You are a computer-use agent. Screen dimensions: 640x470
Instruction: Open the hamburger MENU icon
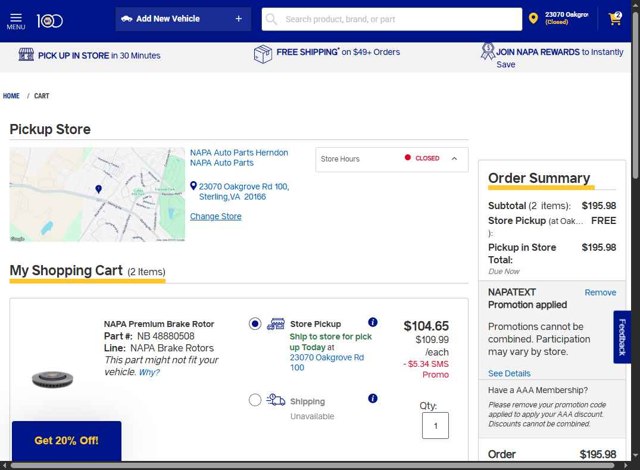pos(16,20)
